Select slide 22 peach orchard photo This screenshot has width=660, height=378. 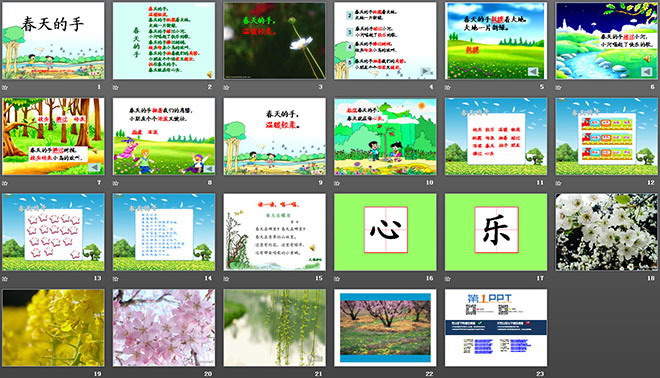[x=385, y=327]
